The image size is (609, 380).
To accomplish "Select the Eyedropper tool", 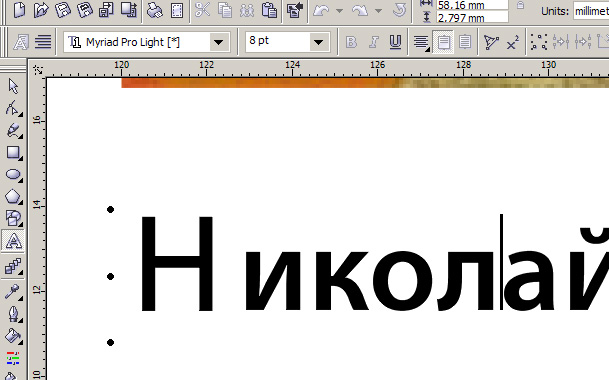I will [x=13, y=291].
